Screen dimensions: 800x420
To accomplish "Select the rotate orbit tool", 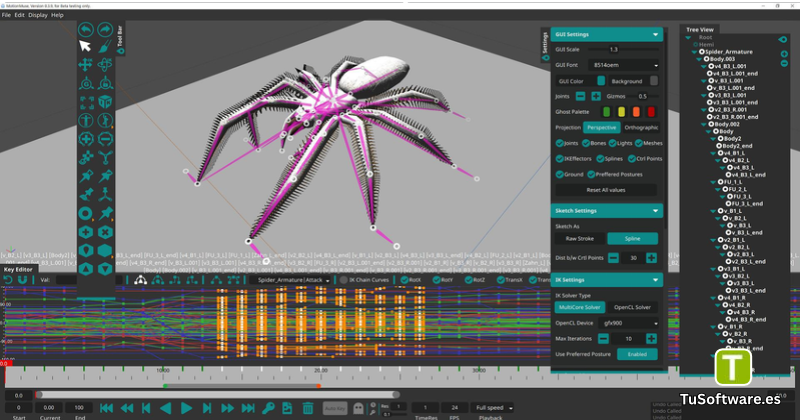I will [105, 65].
